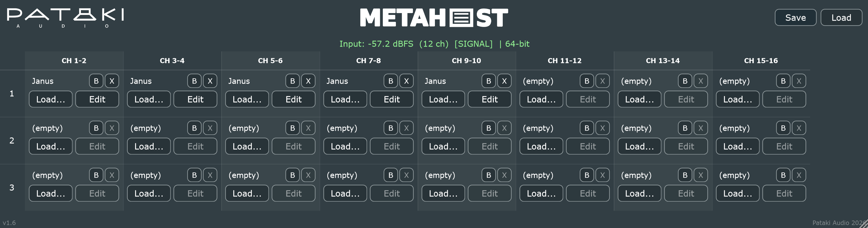Edit the Janus plugin on CH 7-8

[391, 99]
